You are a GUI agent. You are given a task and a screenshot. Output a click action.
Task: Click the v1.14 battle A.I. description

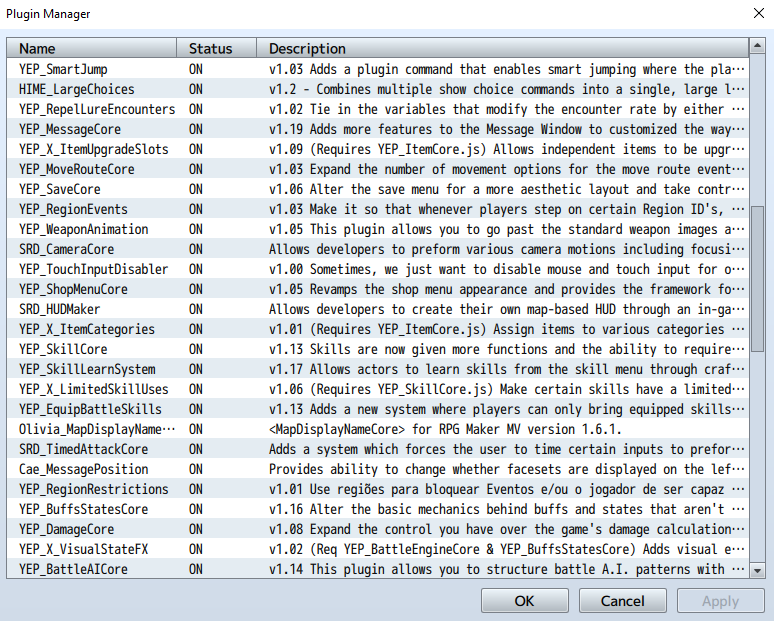pos(506,569)
